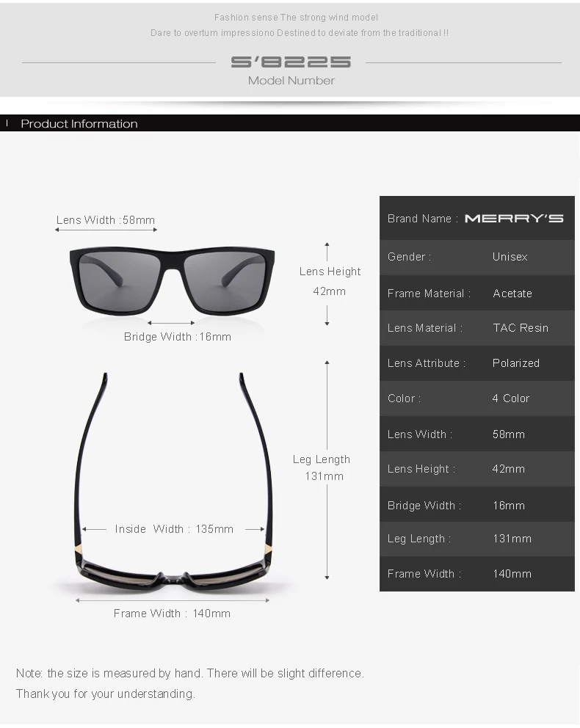Image resolution: width=580 pixels, height=728 pixels.
Task: Select the Polarized lens attribute value
Action: pos(516,363)
